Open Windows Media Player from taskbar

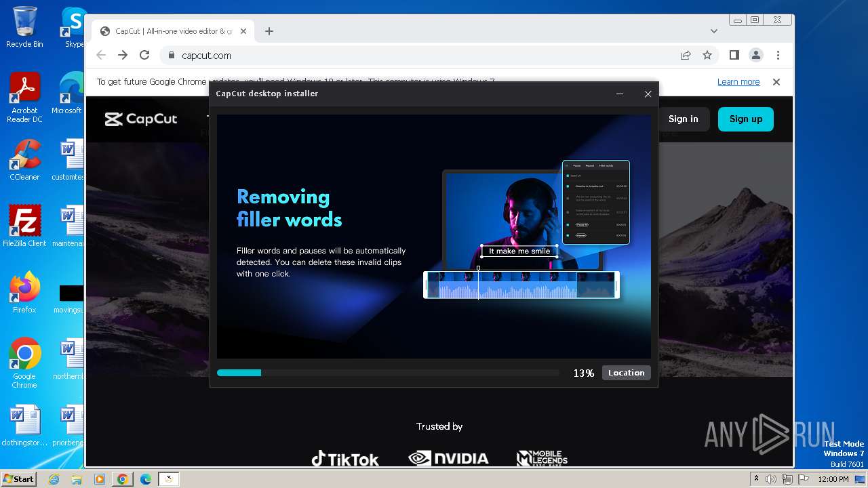[x=100, y=479]
